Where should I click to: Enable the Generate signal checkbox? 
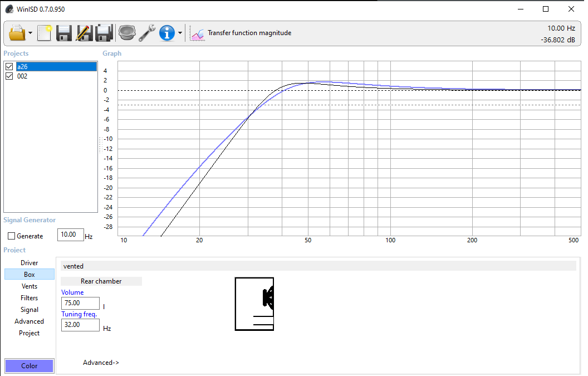11,236
